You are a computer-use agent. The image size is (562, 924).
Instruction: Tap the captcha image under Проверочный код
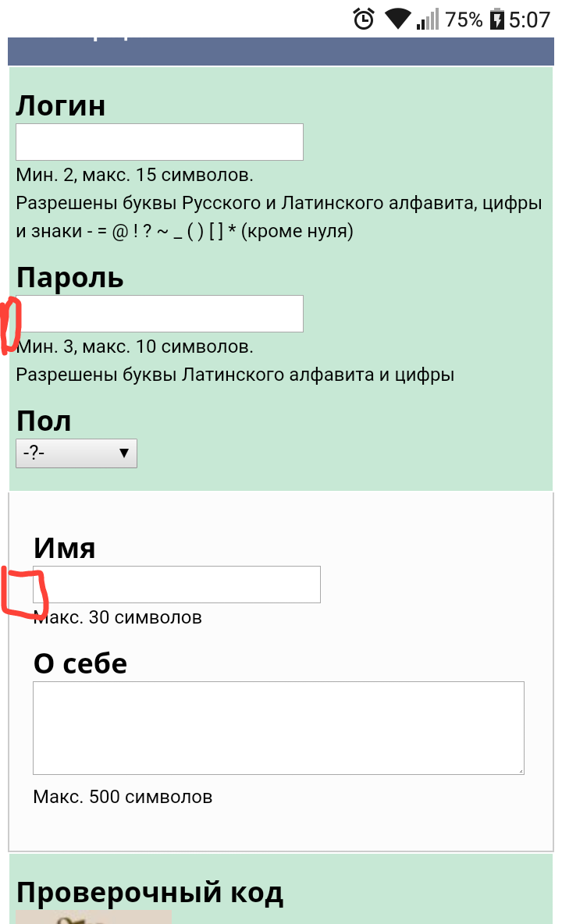[94, 916]
